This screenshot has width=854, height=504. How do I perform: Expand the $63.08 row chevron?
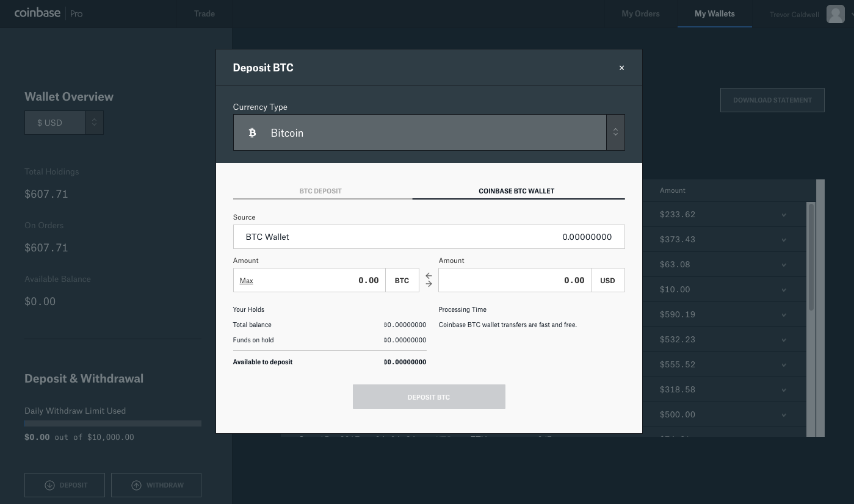coord(784,265)
